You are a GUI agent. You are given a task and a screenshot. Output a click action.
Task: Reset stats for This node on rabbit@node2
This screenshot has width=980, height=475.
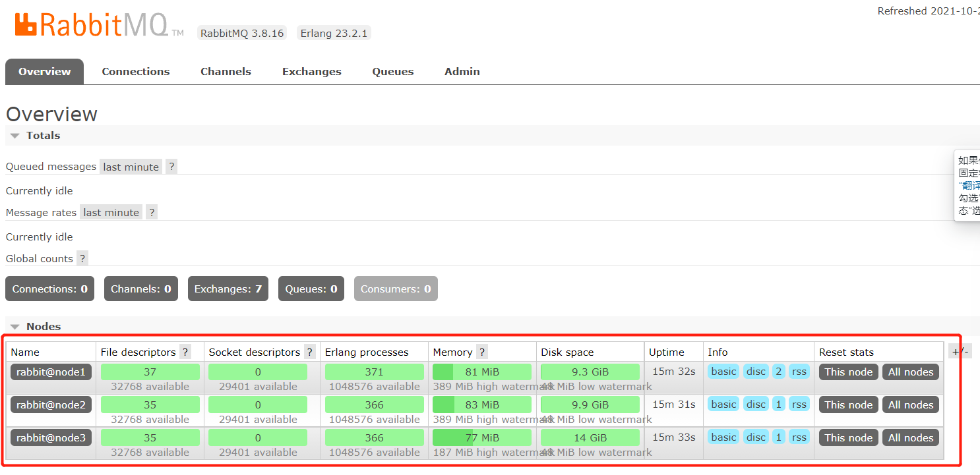click(x=849, y=405)
